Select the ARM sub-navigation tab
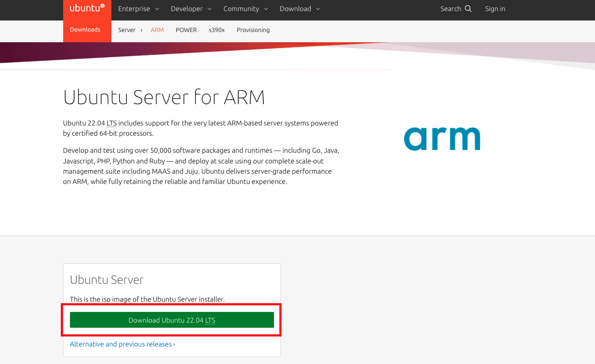The width and height of the screenshot is (595, 364). 157,30
